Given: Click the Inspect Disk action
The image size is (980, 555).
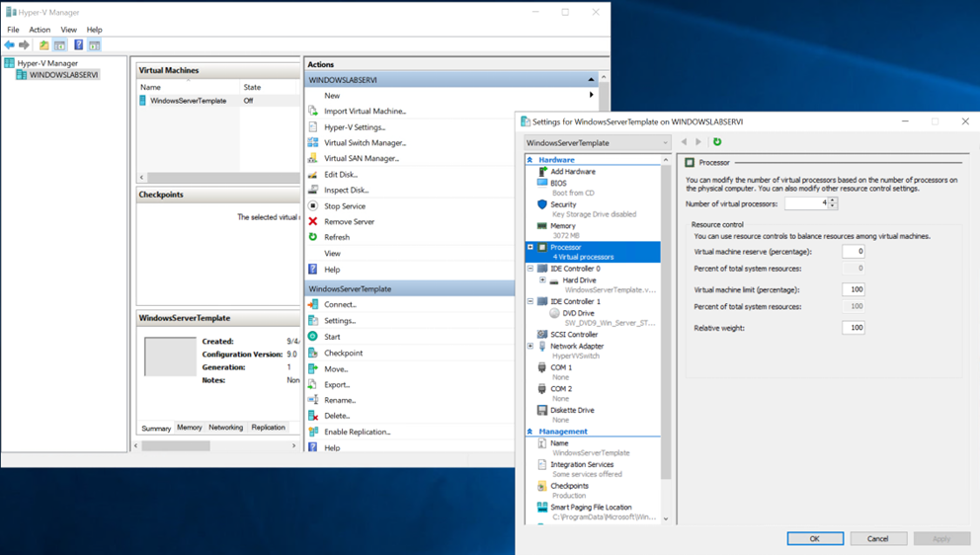Looking at the screenshot, I should tap(346, 190).
